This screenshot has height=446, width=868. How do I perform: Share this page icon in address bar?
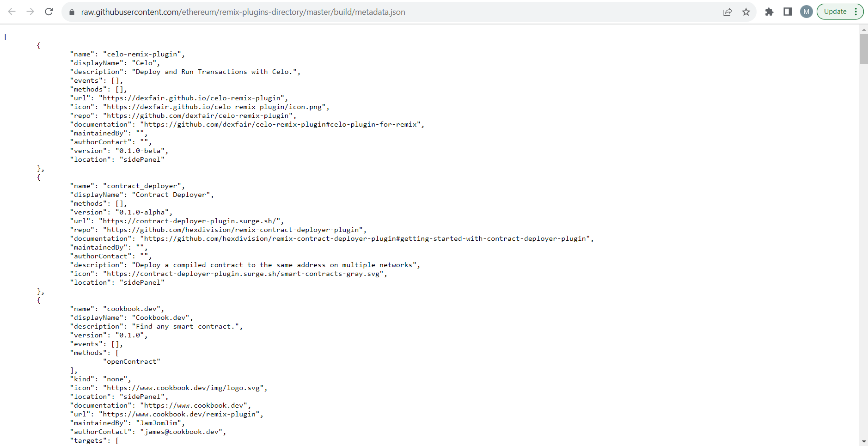[727, 12]
